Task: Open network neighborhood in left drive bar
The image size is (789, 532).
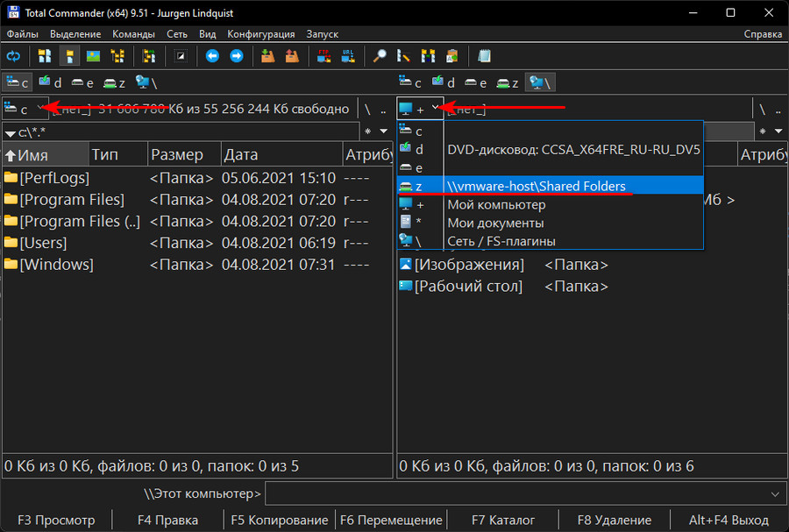Action: pos(146,82)
